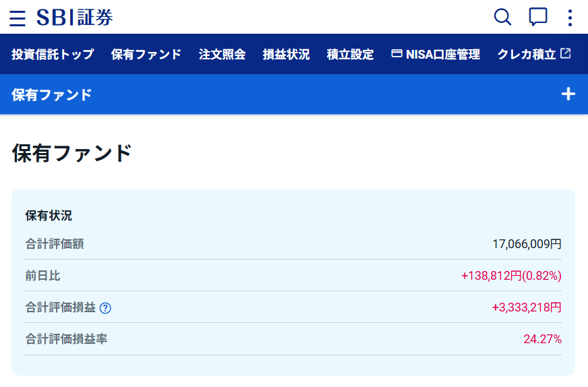This screenshot has width=588, height=387.
Task: Follow the クレカ積立 link
Action: pyautogui.click(x=527, y=55)
